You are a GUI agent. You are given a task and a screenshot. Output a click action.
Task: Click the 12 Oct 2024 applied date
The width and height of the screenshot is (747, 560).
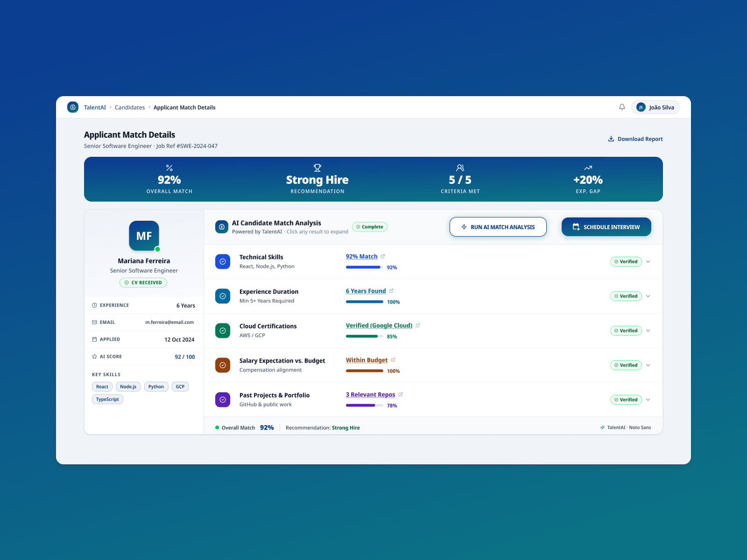coord(179,340)
